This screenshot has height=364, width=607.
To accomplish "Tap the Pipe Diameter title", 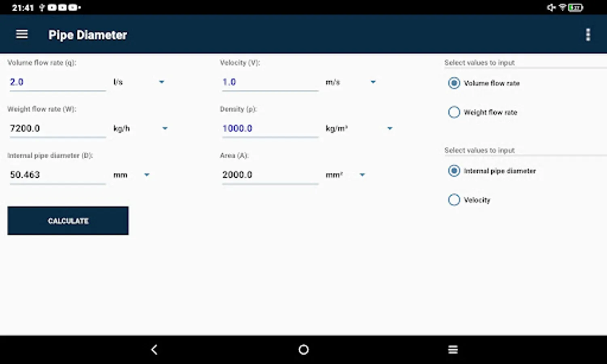I will click(x=87, y=35).
